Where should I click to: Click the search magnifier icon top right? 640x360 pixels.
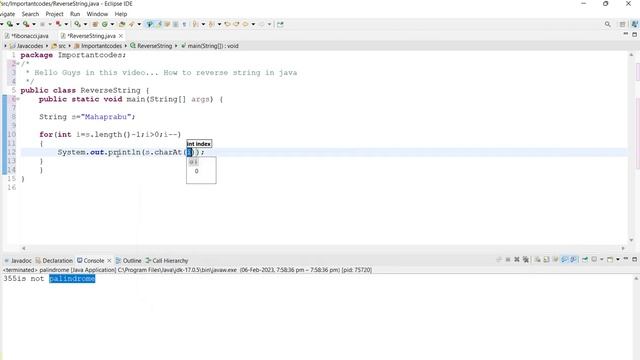pos(607,24)
